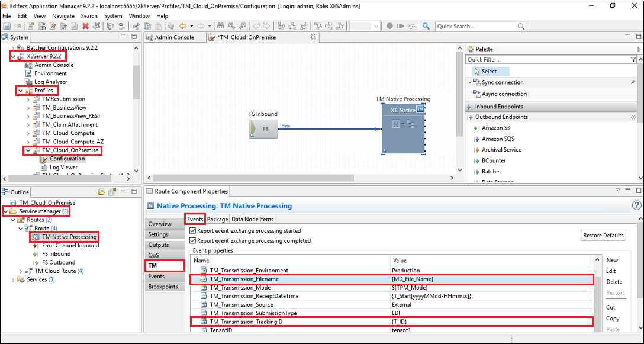The image size is (644, 344).
Task: Open the System menu
Action: pos(113,16)
